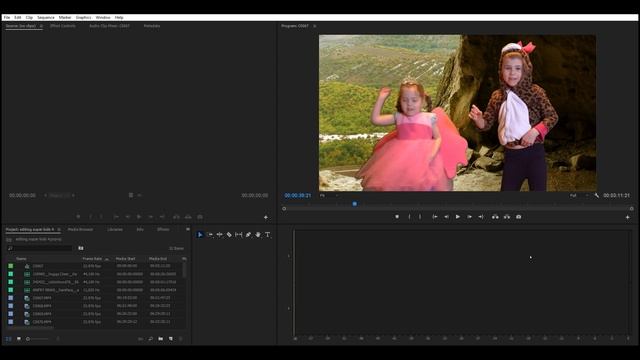The image size is (640, 360).
Task: Click the Find icon in Project panel
Action: [151, 339]
